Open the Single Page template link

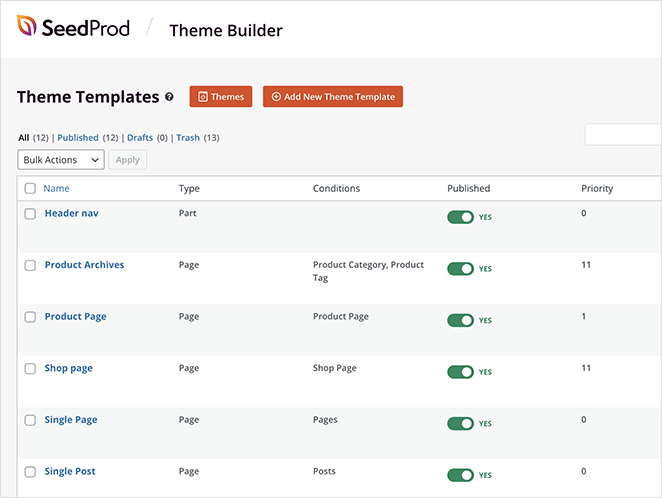point(71,420)
